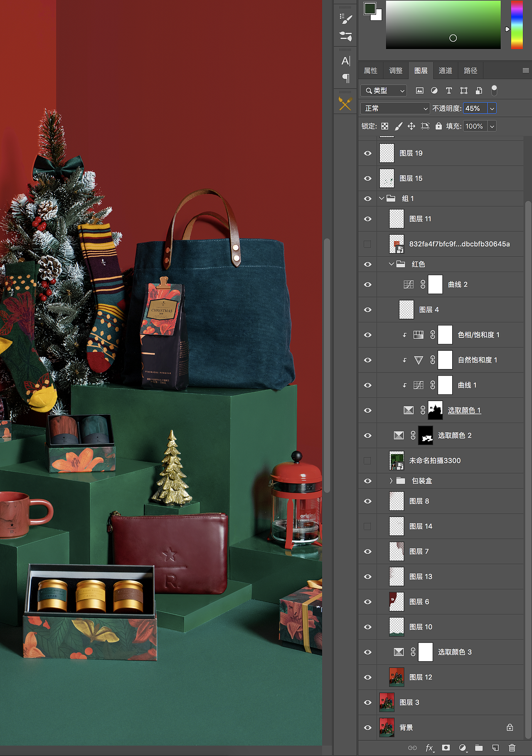Open the 不透明度 slider dropdown arrow

coord(492,108)
